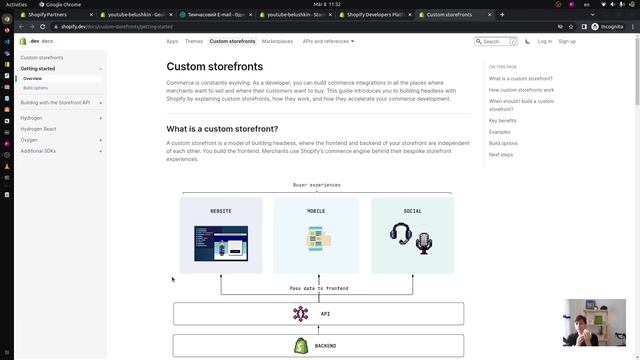Viewport: 640px width, 360px height.
Task: Switch to first youtube-belushkin tab
Action: coord(136,15)
